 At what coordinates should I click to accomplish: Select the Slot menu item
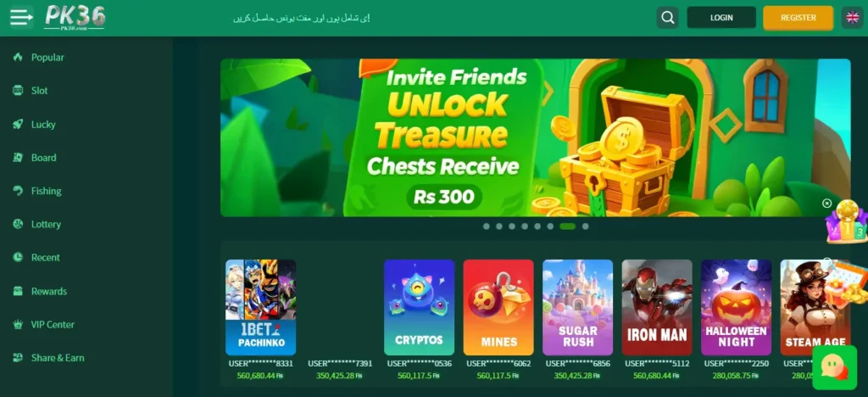(x=39, y=91)
